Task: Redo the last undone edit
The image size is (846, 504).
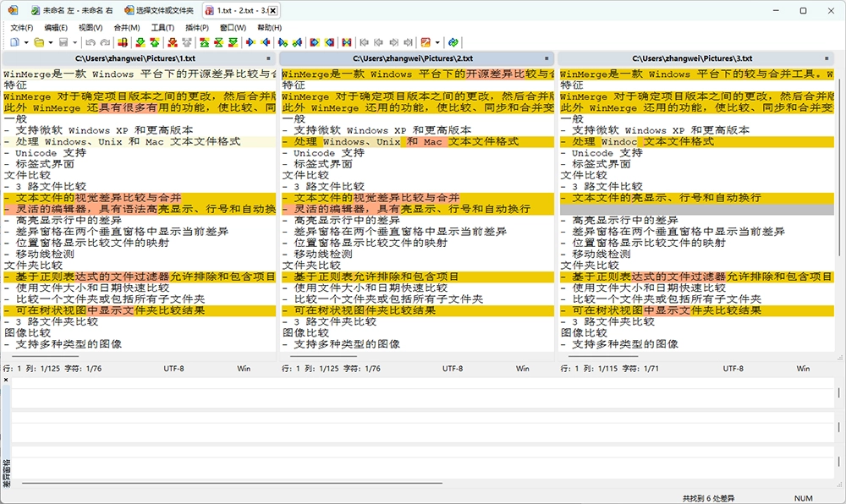Action: [x=105, y=42]
